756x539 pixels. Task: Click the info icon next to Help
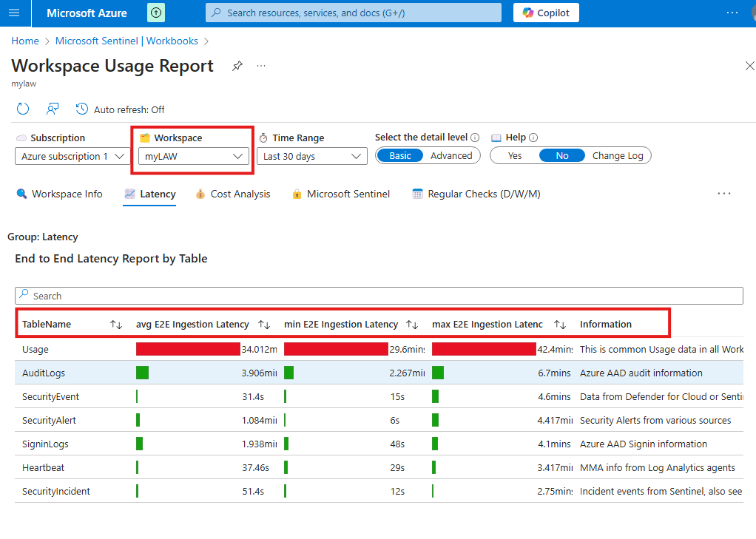click(533, 138)
